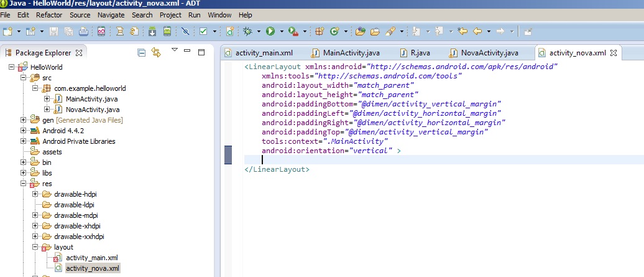
Task: Collapse the src folder node
Action: [x=23, y=78]
